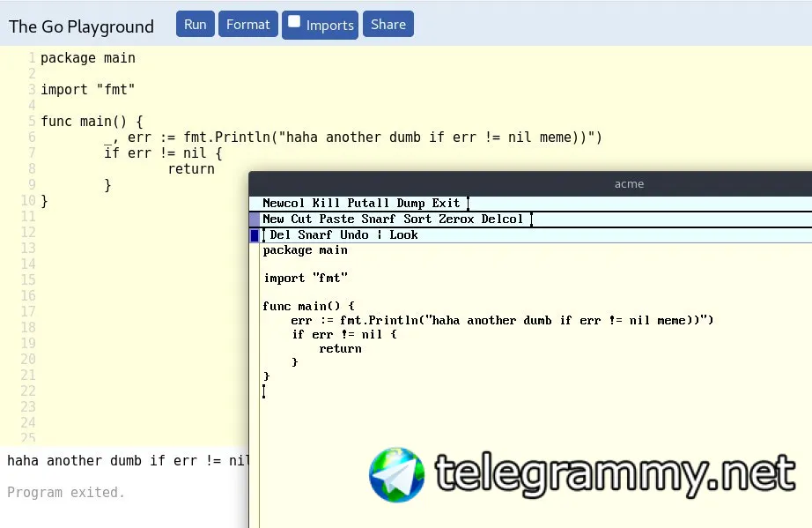
Task: Execute Delcol in acme column tag
Action: (x=502, y=219)
